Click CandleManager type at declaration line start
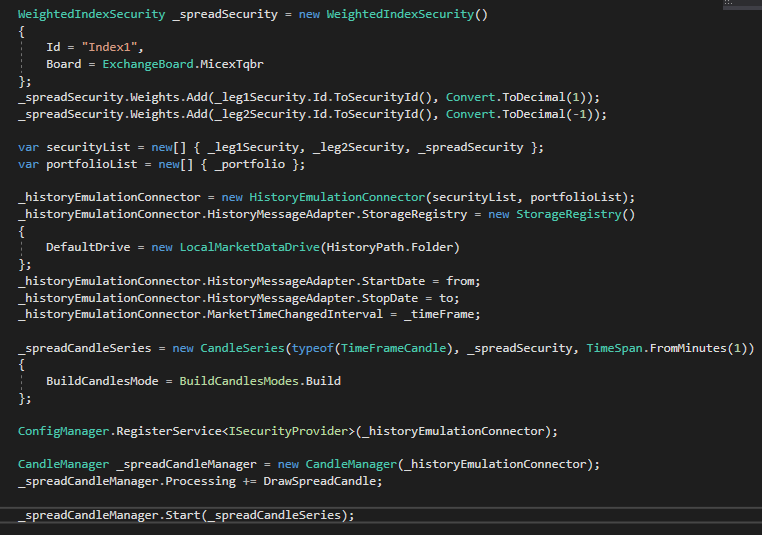Image resolution: width=762 pixels, height=535 pixels. pos(64,465)
